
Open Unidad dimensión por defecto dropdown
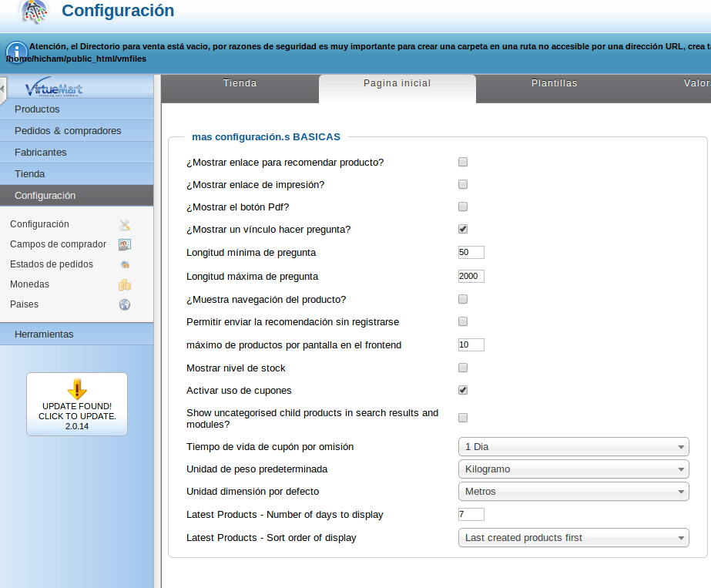coord(574,492)
